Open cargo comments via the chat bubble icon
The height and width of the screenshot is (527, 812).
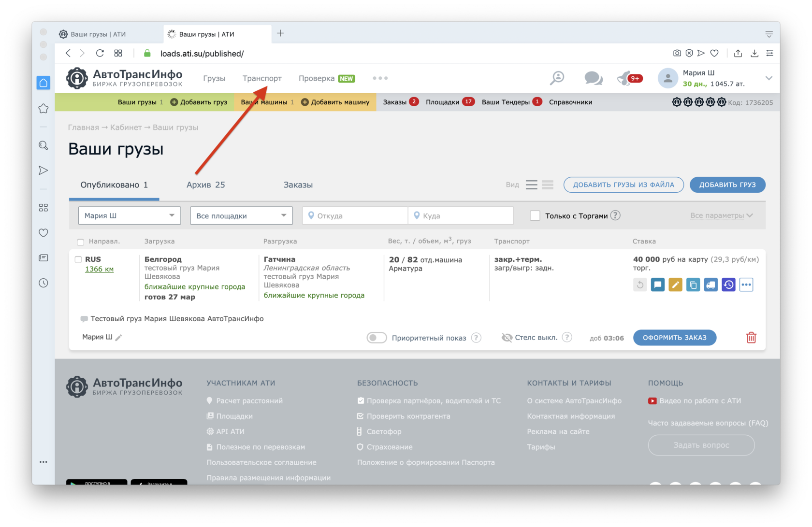657,285
